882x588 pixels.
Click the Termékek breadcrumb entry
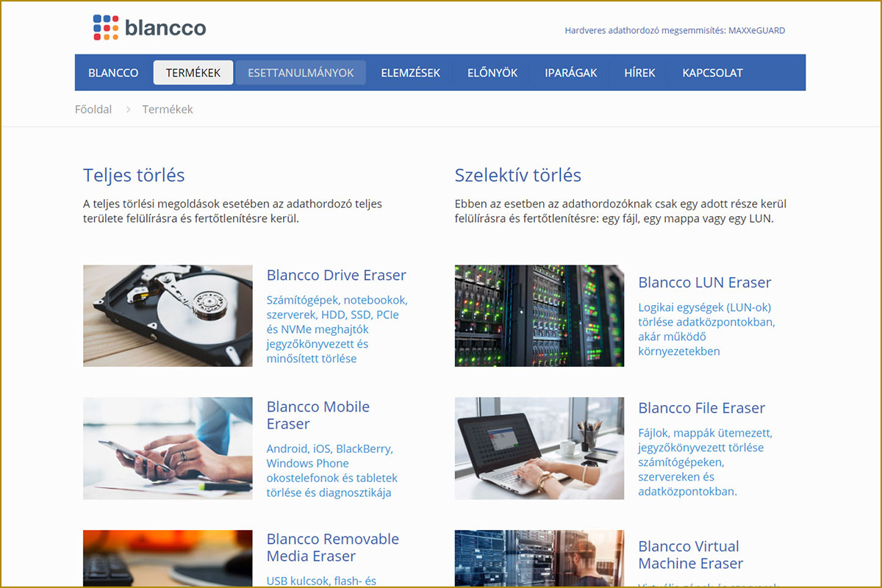click(168, 110)
